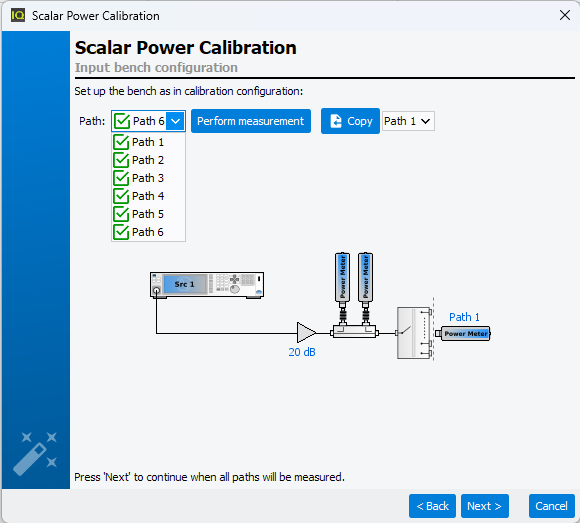This screenshot has width=580, height=523.
Task: Click the green checkmark beside Path 5
Action: coord(121,214)
